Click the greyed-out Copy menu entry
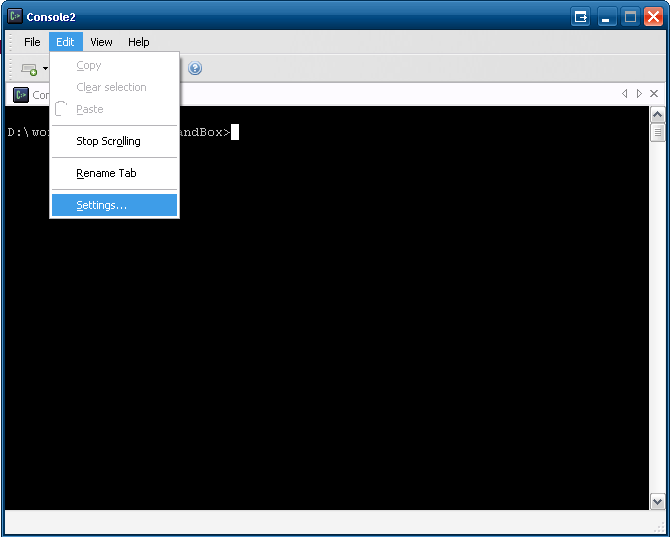 [114, 65]
